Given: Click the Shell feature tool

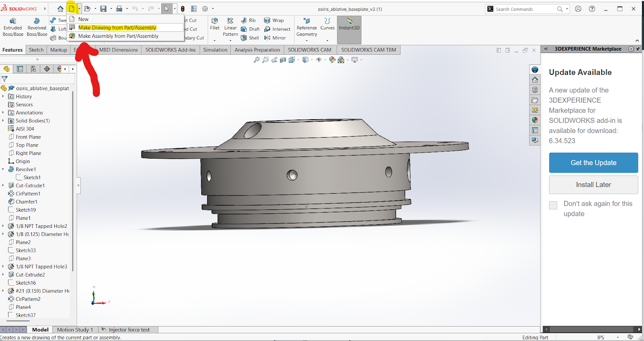Looking at the screenshot, I should tap(244, 38).
